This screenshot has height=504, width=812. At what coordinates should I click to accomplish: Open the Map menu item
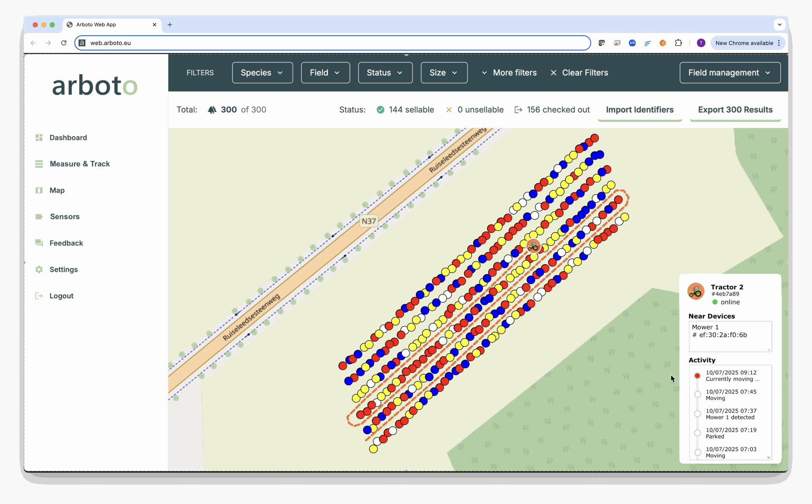pos(57,190)
